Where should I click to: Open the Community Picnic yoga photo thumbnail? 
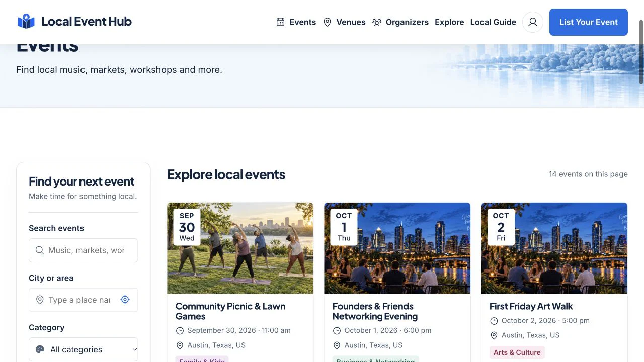(x=240, y=248)
